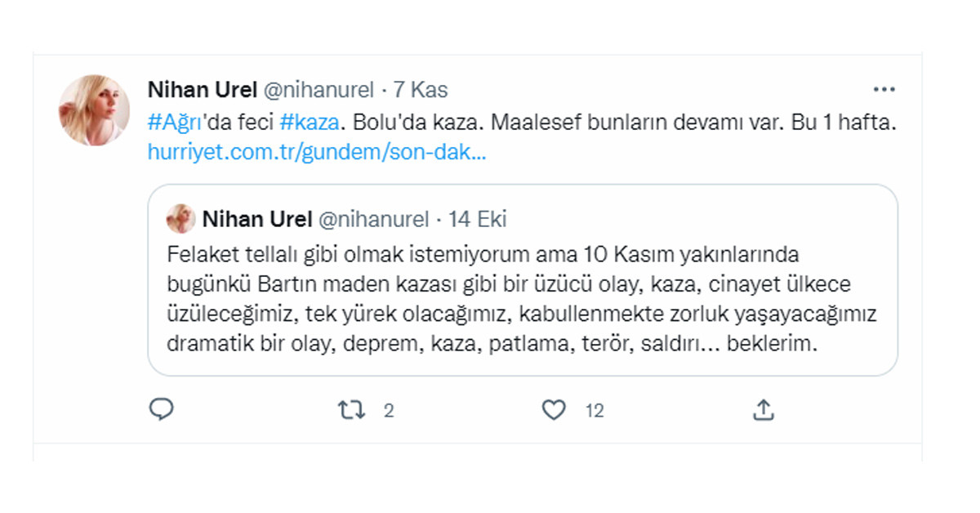The height and width of the screenshot is (513, 980).
Task: Open the more options three-dot menu
Action: point(884,90)
